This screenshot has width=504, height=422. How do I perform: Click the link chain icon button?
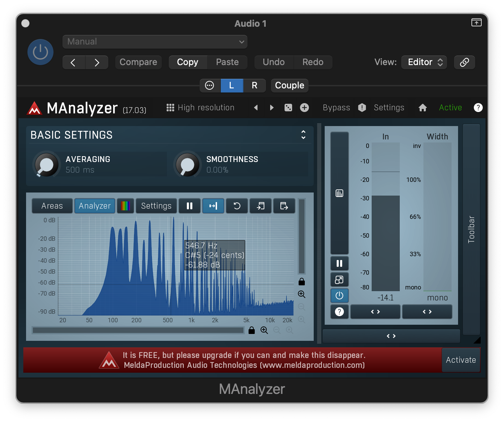tap(464, 62)
